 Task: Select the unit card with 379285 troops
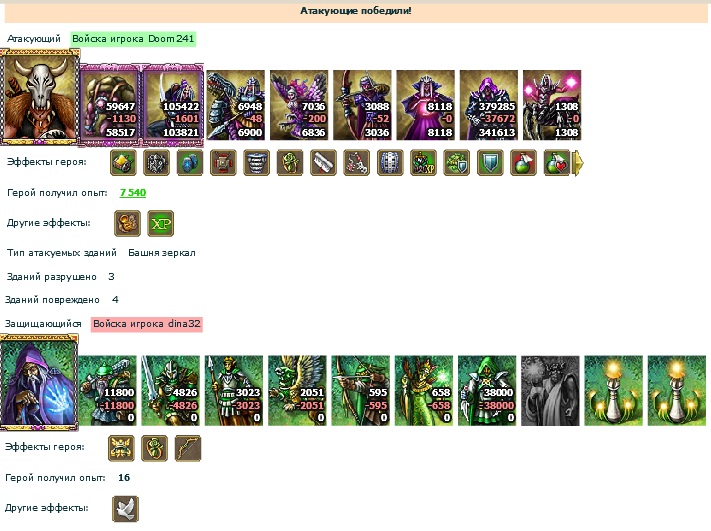tap(489, 105)
